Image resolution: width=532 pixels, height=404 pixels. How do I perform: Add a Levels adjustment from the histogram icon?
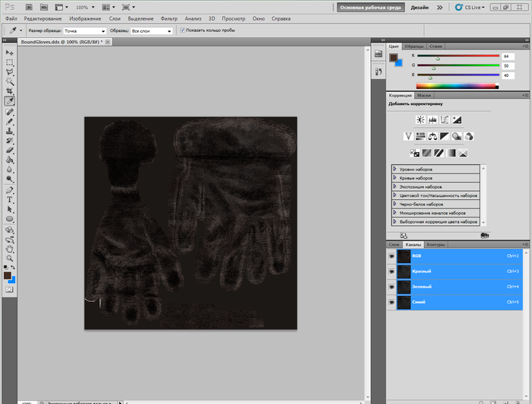pyautogui.click(x=432, y=120)
